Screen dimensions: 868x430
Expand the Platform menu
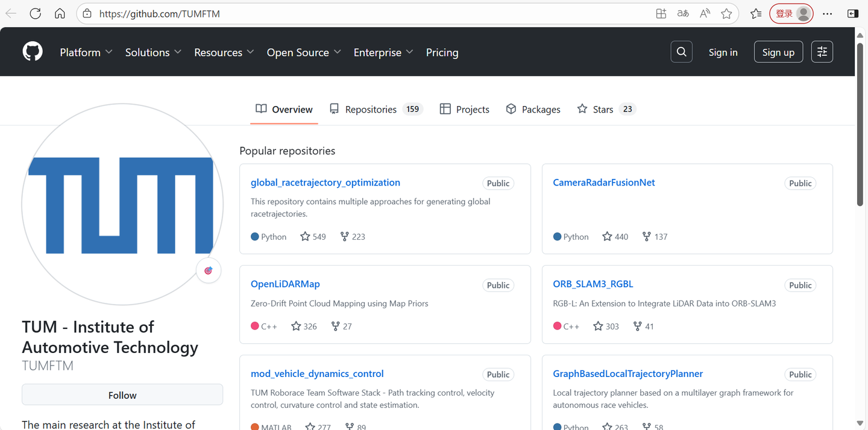(86, 52)
